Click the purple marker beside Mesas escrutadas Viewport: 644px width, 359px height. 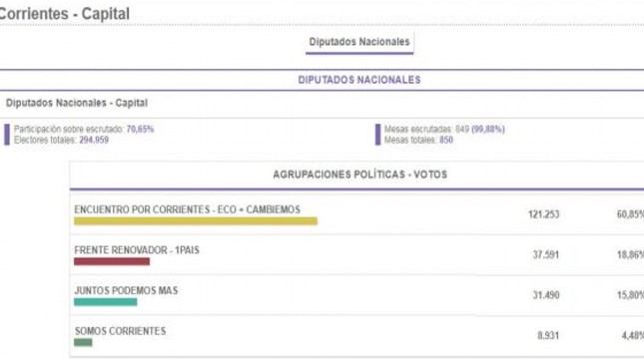click(377, 135)
